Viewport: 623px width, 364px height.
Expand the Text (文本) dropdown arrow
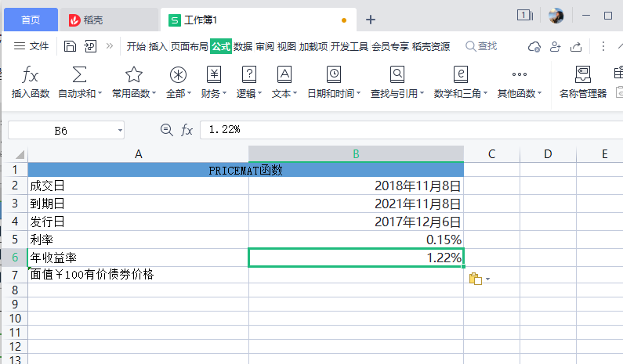pyautogui.click(x=295, y=93)
